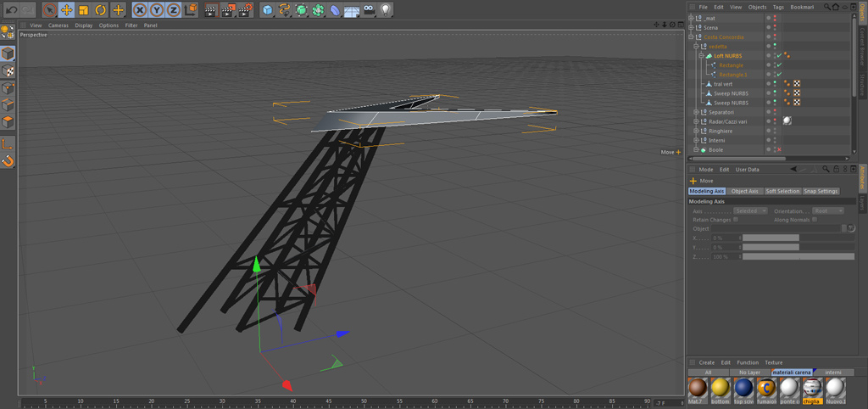Expand the Separatori group
The height and width of the screenshot is (409, 868).
click(x=696, y=112)
